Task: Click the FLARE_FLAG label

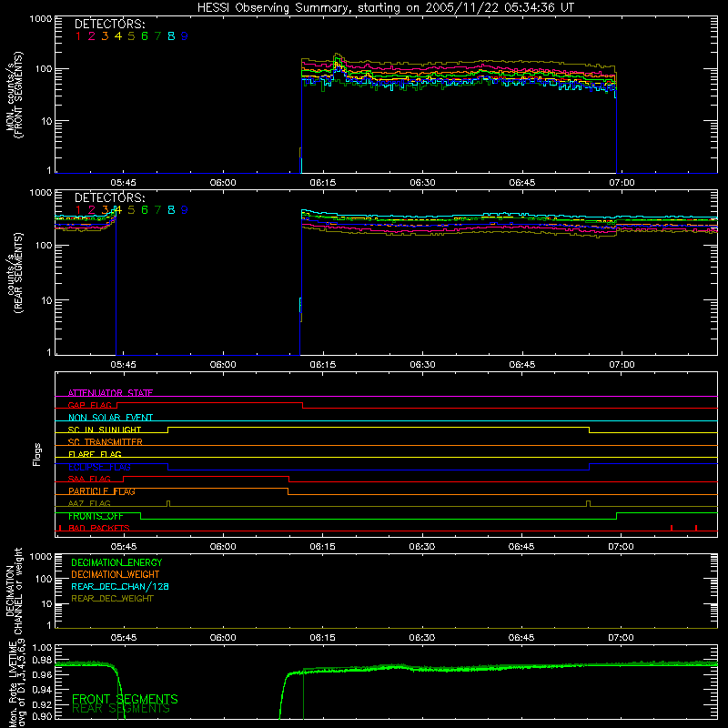Action: point(95,454)
